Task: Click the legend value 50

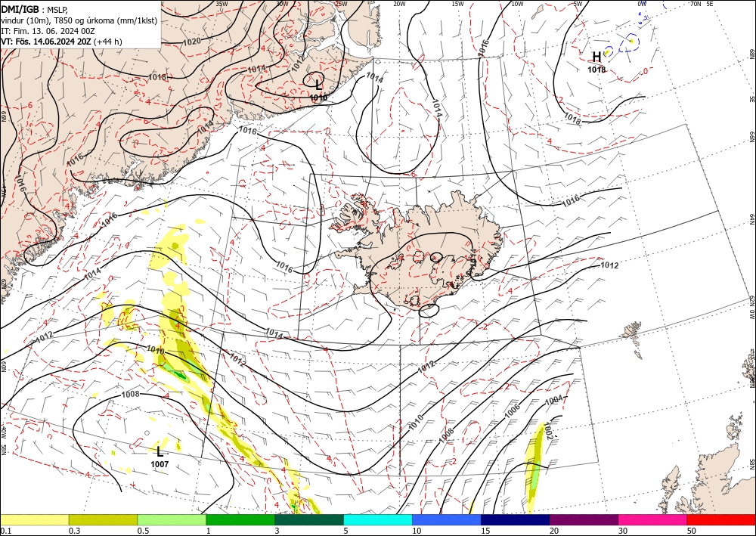Action: click(692, 531)
